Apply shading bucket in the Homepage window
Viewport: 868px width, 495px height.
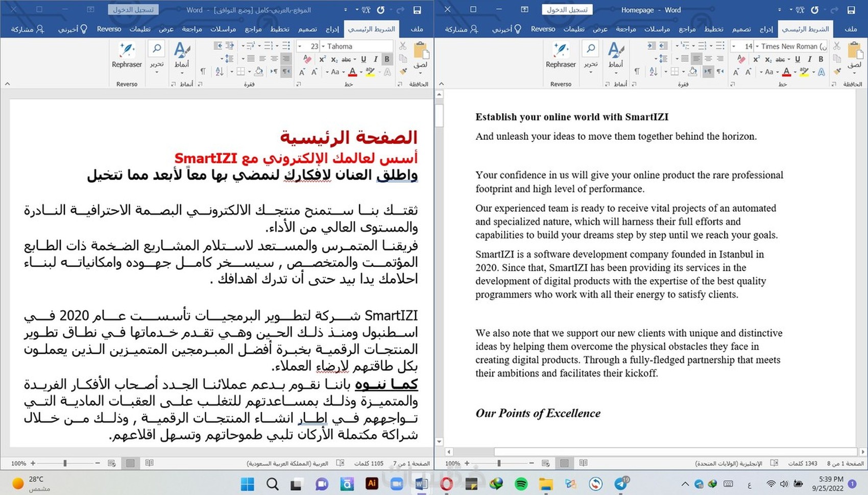(693, 72)
